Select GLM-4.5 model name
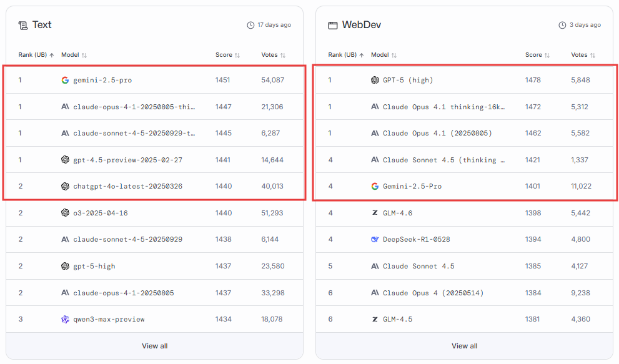This screenshot has height=364, width=619. coord(397,320)
